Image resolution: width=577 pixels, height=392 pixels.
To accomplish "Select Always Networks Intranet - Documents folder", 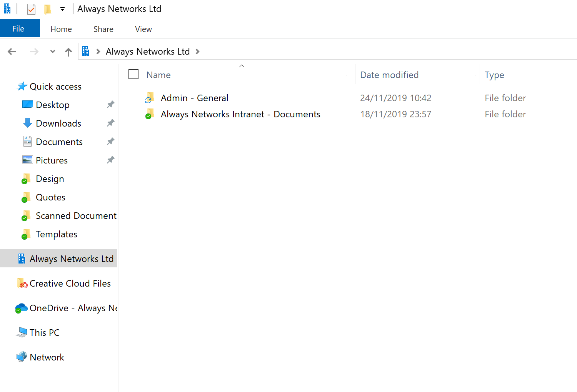I will tap(240, 114).
